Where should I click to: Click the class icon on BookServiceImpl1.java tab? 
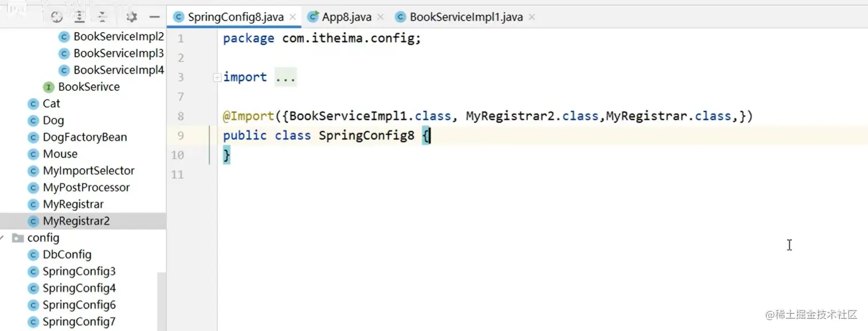(400, 17)
